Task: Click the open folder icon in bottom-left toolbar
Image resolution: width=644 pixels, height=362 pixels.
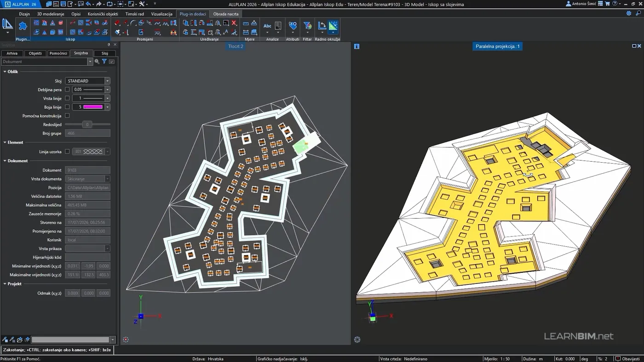Action: click(20, 339)
